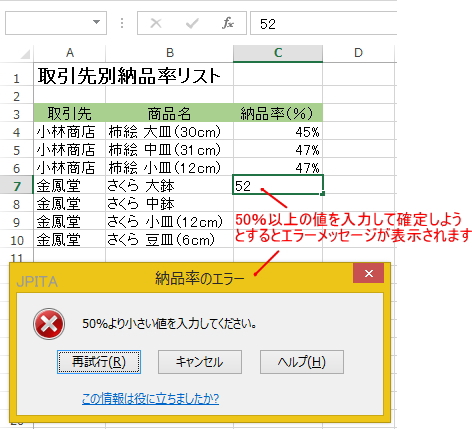472x429 pixels.
Task: Select row 10 header
Action: 16,239
